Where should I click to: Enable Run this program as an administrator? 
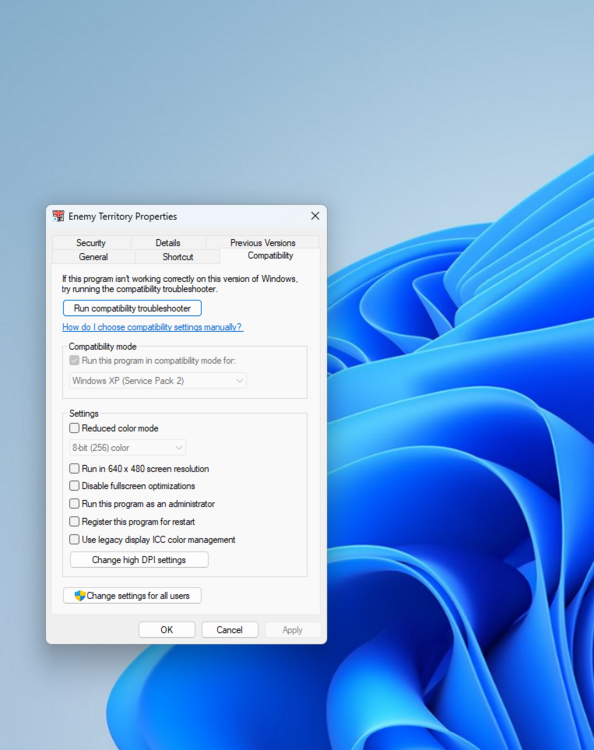[74, 504]
